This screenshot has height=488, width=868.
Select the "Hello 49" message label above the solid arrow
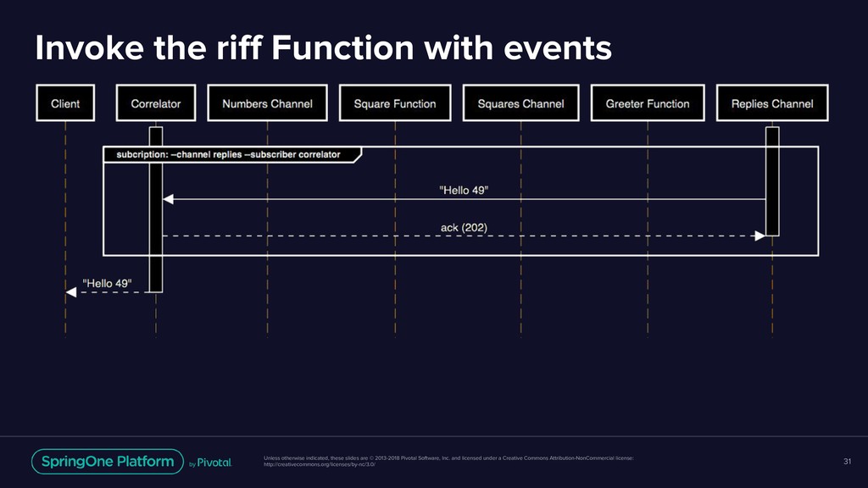coord(464,191)
